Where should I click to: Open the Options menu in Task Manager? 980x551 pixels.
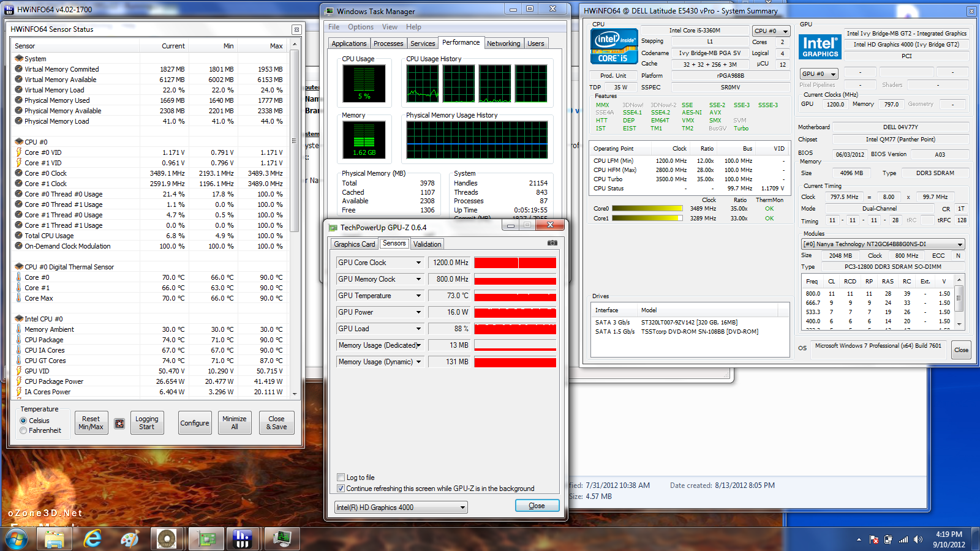[361, 27]
